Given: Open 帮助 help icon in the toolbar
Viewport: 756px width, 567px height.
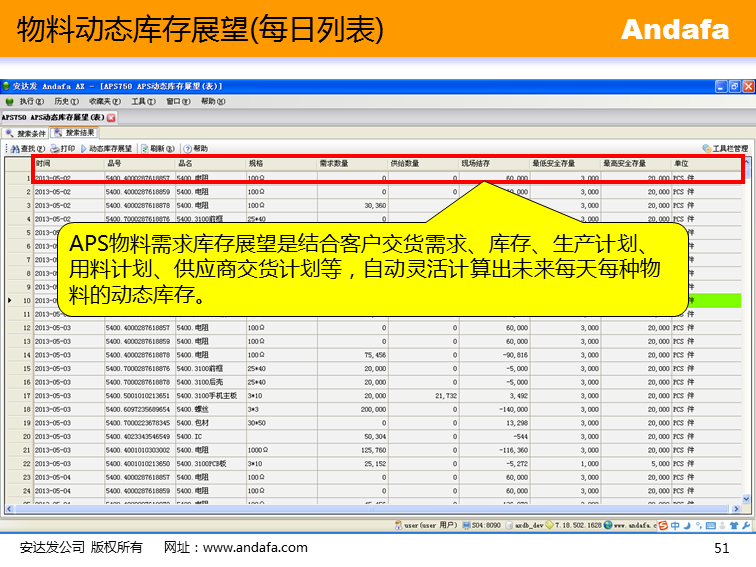Looking at the screenshot, I should click(195, 148).
